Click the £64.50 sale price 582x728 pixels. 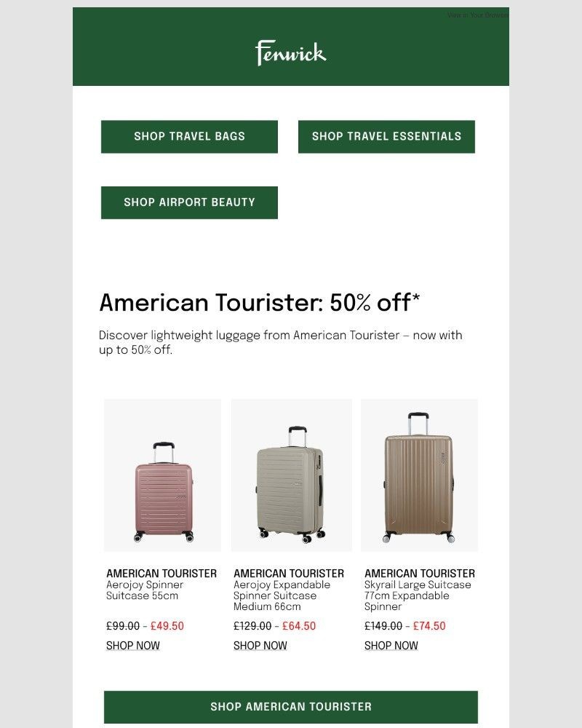point(299,626)
